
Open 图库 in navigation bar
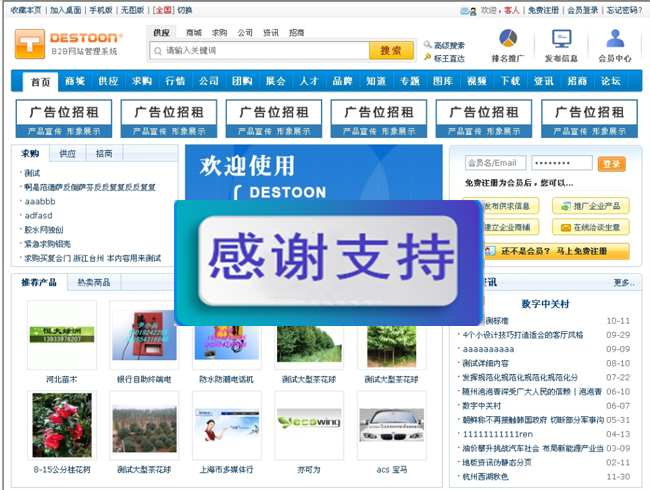[x=443, y=81]
